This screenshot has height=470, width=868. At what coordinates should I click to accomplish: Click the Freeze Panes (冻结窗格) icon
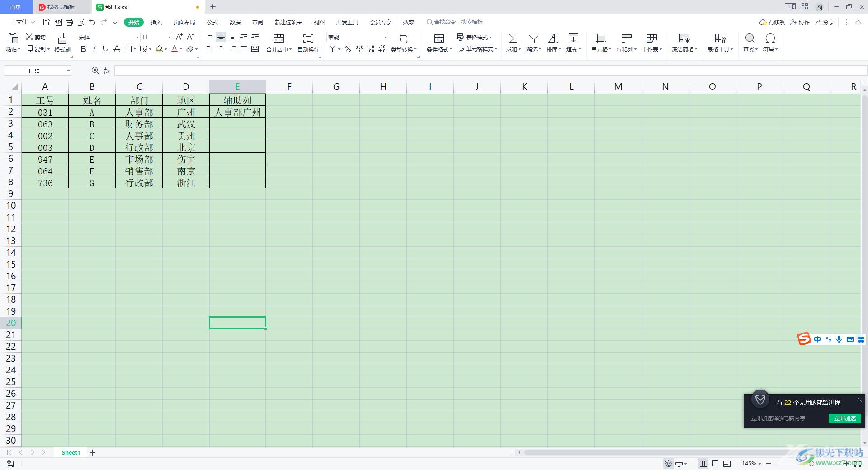684,38
